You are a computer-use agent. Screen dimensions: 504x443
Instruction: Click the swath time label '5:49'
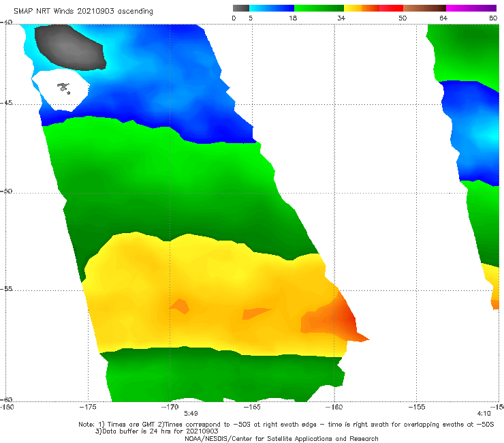click(x=191, y=414)
